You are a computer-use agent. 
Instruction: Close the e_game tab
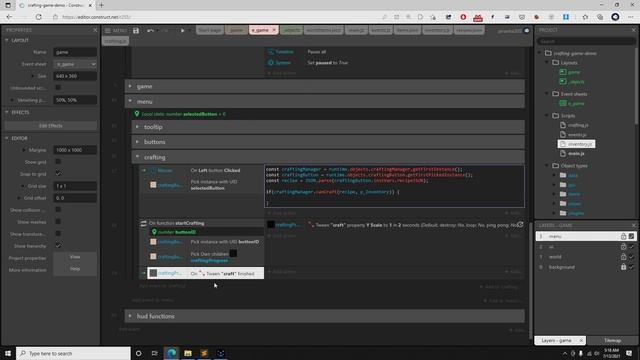(x=274, y=30)
